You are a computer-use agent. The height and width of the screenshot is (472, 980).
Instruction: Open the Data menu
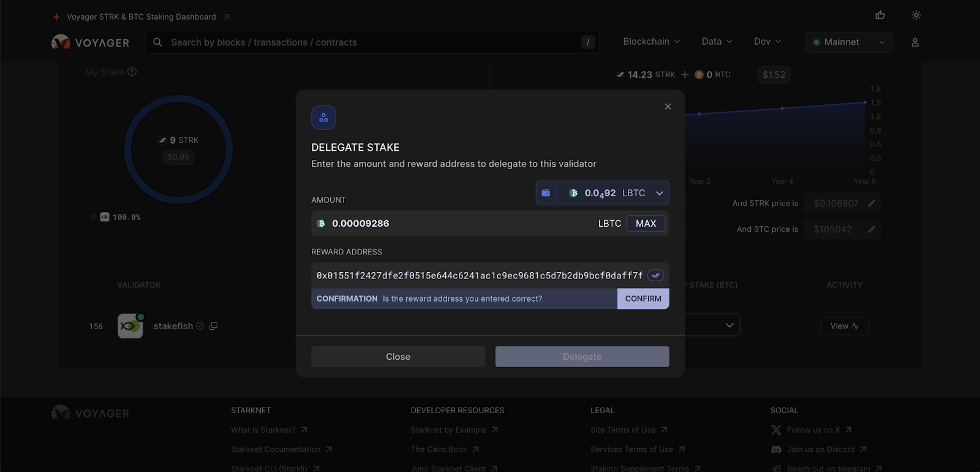[x=717, y=42]
